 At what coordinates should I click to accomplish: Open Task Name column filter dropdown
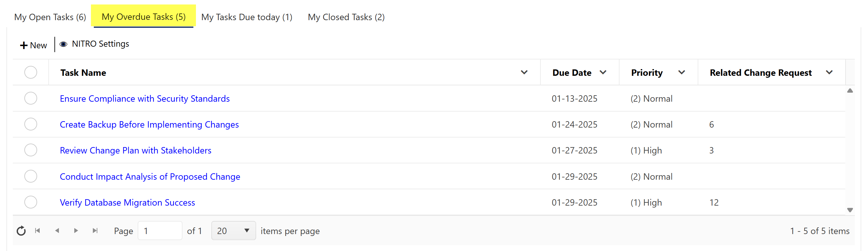pyautogui.click(x=524, y=72)
